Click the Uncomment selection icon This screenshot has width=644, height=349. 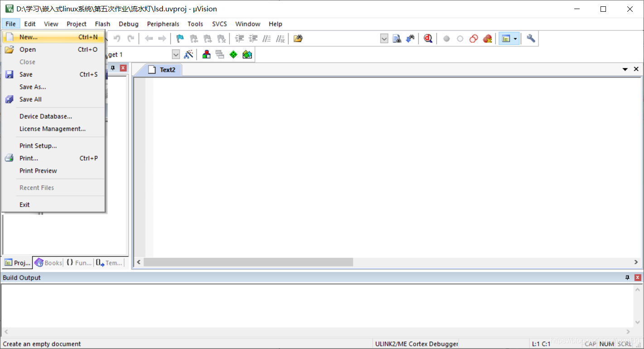pyautogui.click(x=280, y=39)
